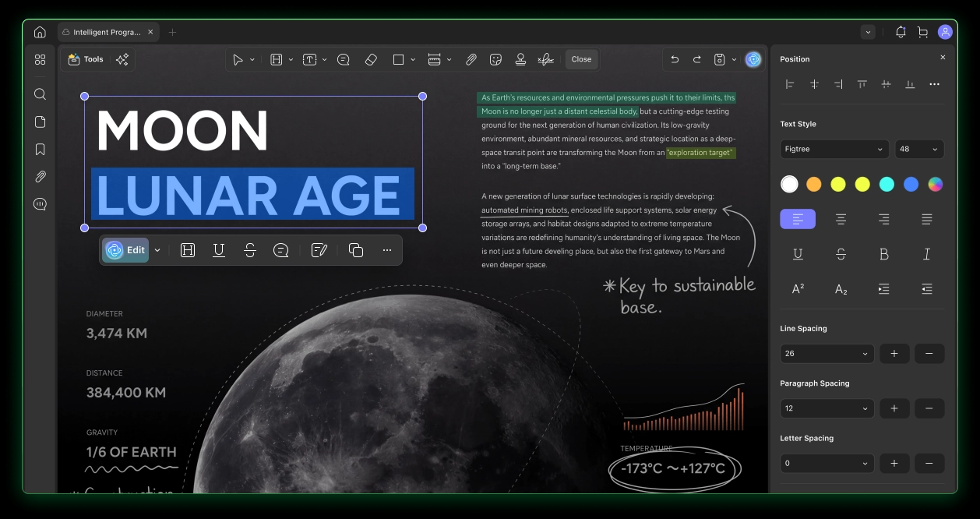This screenshot has width=980, height=519.
Task: Apply strikethrough from the floating toolbar
Action: point(250,250)
